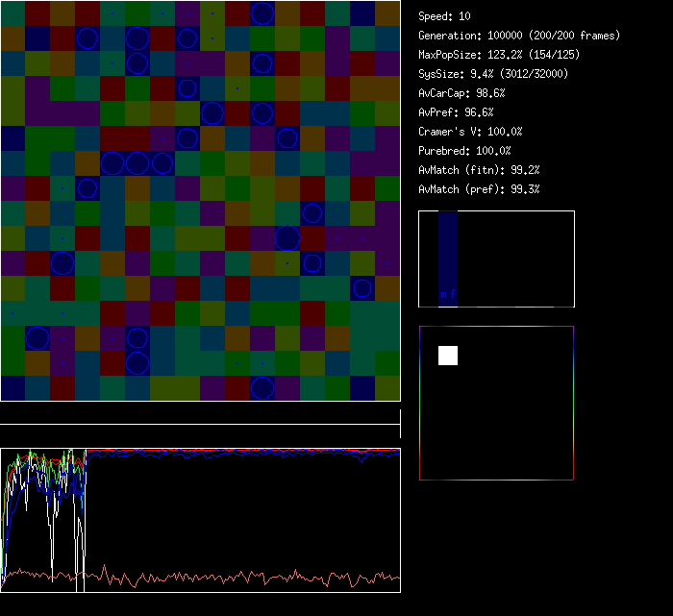Click the white square in the rainbow-bordered box
Viewport: 673px width, 616px height.
[x=448, y=356]
